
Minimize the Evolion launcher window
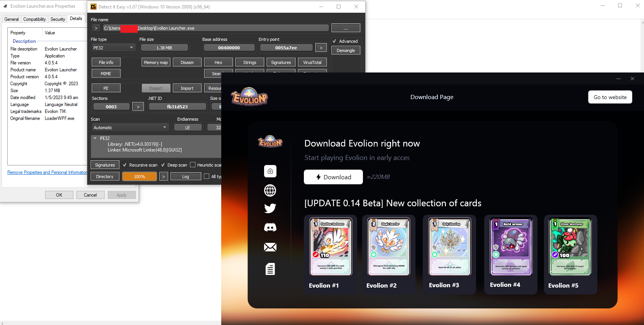(x=619, y=79)
